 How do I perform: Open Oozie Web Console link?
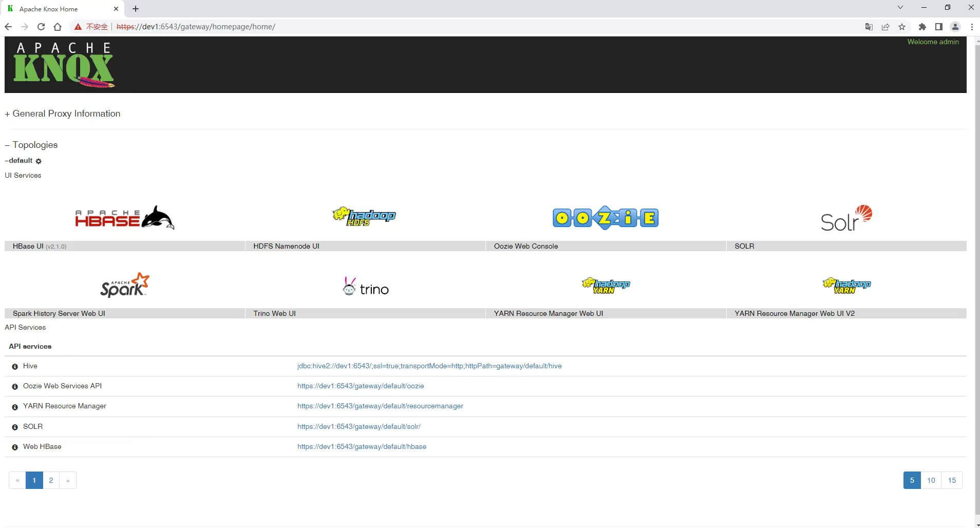click(526, 246)
